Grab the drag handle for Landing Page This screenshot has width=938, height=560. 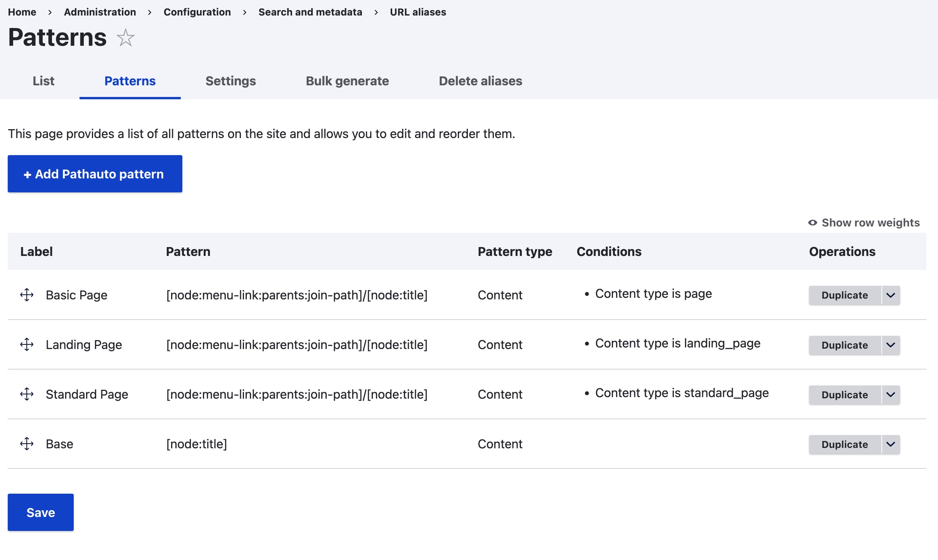(27, 344)
